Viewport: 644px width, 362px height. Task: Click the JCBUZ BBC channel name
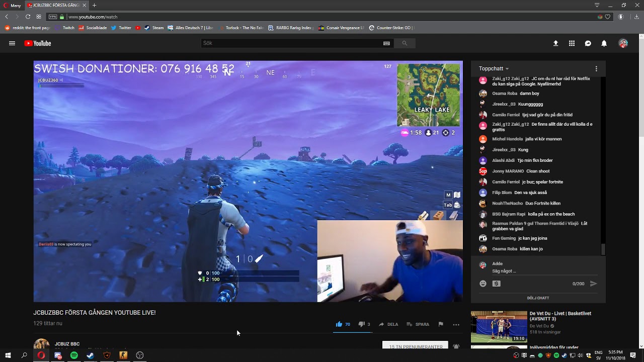coord(67,344)
